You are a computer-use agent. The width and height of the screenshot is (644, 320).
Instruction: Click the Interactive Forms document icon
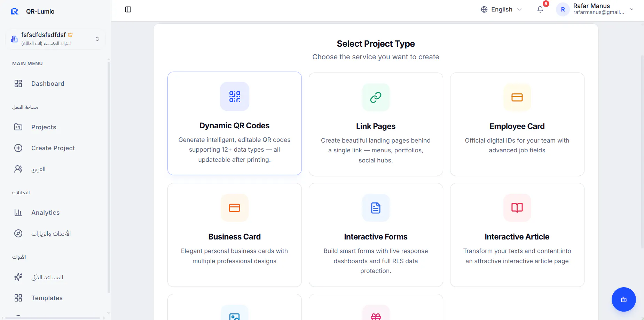tap(376, 208)
